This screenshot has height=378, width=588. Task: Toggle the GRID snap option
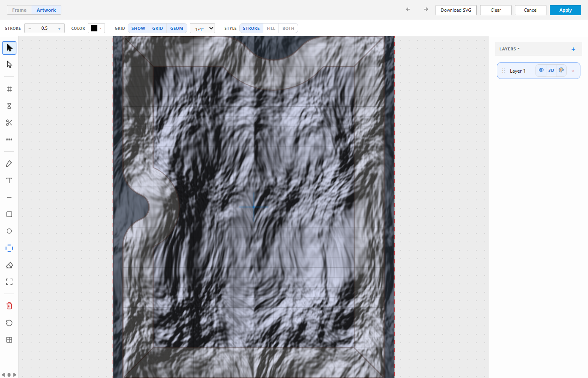(157, 29)
